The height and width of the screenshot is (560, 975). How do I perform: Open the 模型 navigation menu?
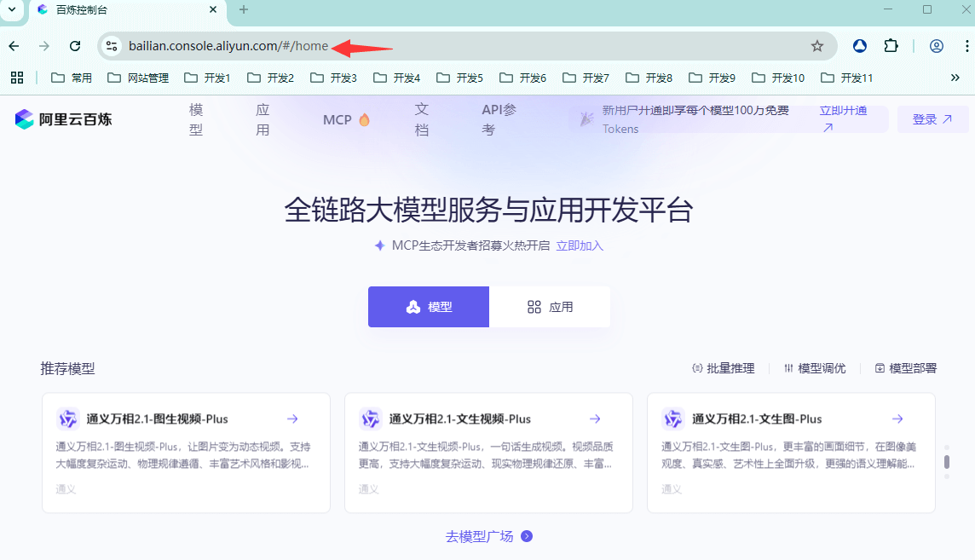tap(196, 119)
